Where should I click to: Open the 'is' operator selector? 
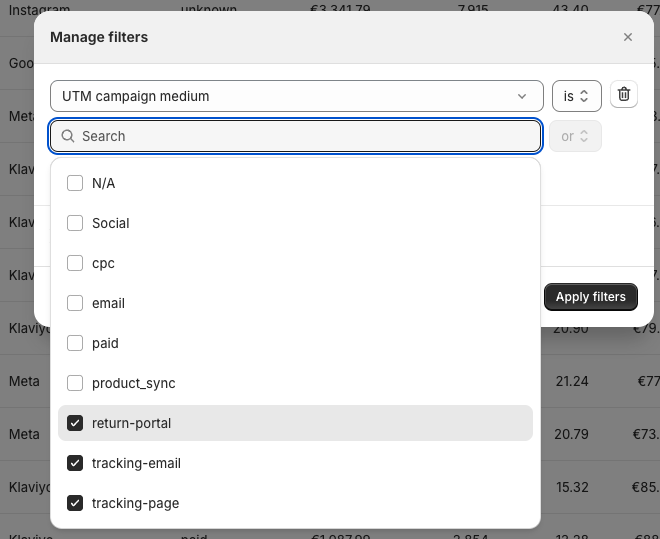click(x=577, y=96)
